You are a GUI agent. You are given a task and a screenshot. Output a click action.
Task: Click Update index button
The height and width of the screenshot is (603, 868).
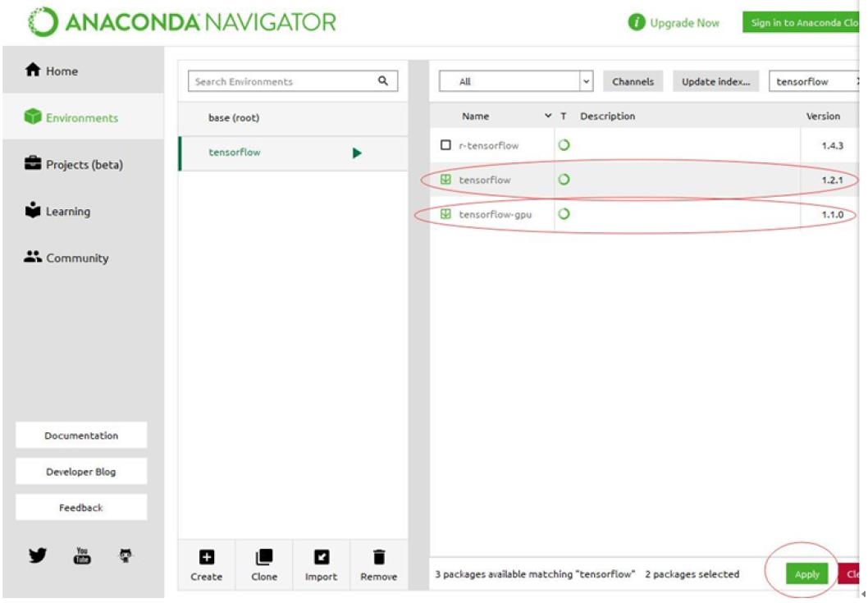click(715, 81)
